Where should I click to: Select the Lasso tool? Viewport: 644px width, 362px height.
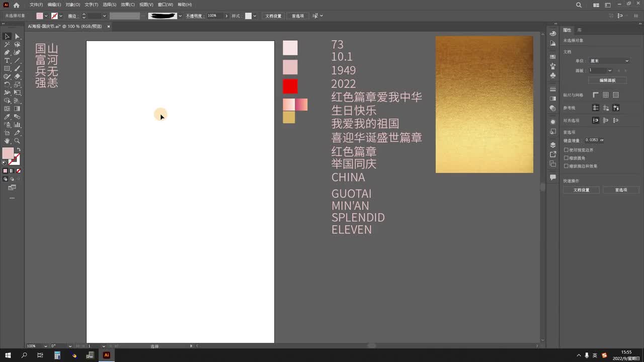coord(17,44)
